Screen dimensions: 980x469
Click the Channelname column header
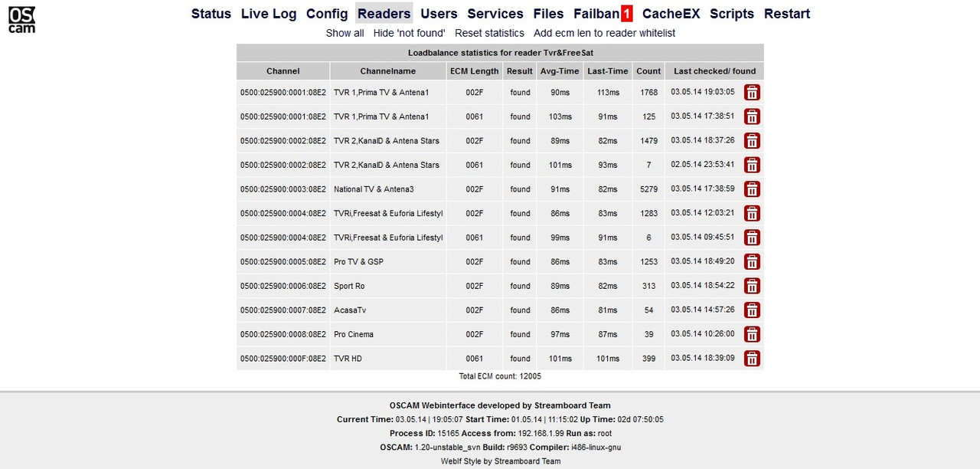(x=388, y=71)
